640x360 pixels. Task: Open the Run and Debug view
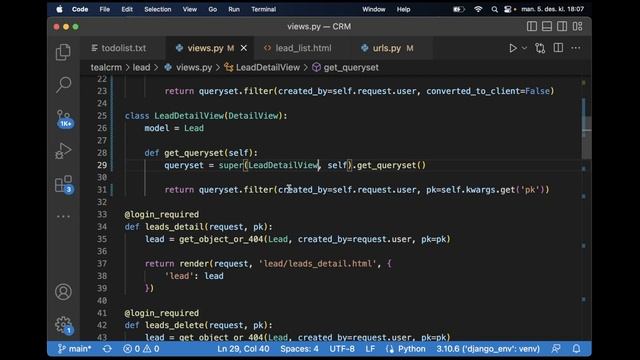pyautogui.click(x=63, y=151)
